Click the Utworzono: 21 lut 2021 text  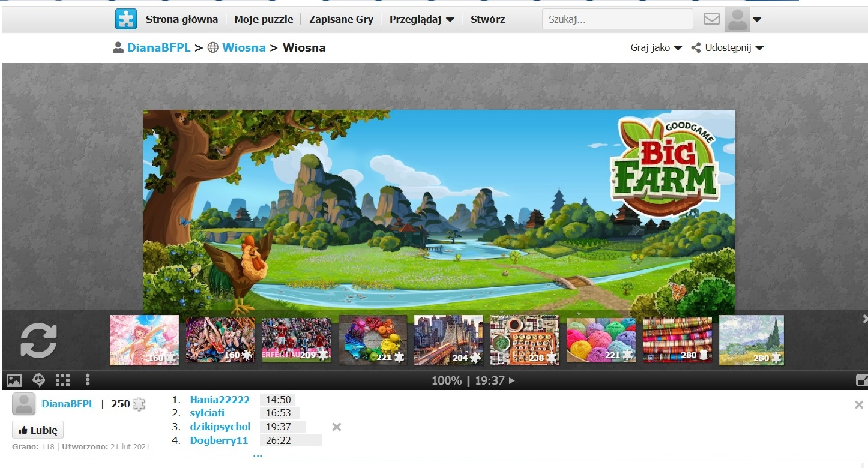[x=106, y=447]
